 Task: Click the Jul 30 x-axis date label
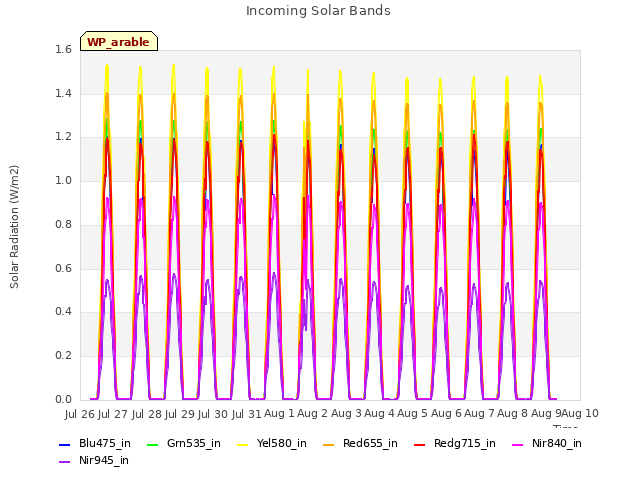tap(213, 414)
